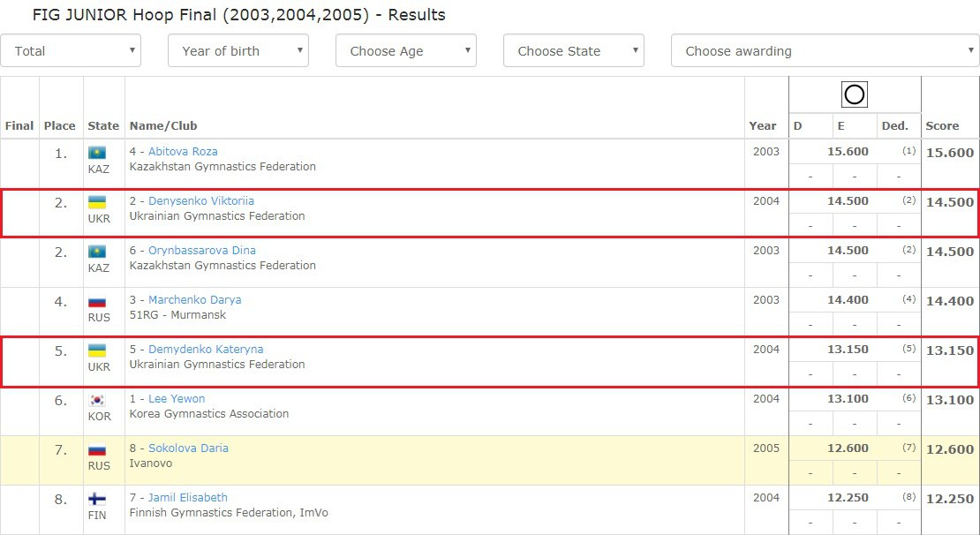Select the highlighted Sokolova Daria score cell
Viewport: 980px width, 535px height.
pos(949,449)
